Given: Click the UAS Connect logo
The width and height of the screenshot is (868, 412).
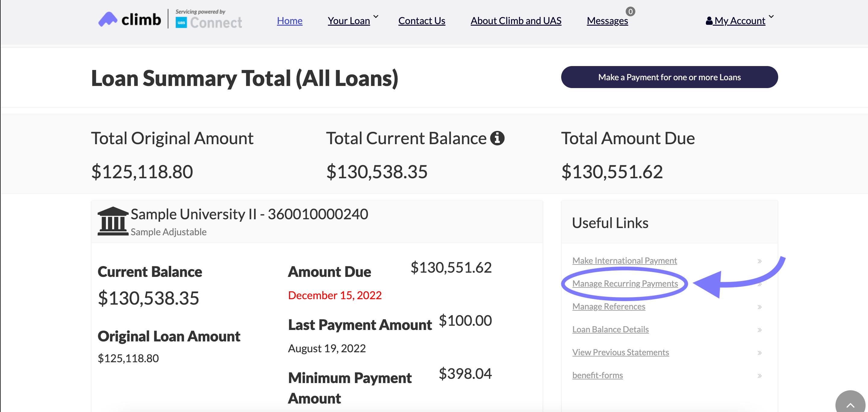Looking at the screenshot, I should point(209,22).
